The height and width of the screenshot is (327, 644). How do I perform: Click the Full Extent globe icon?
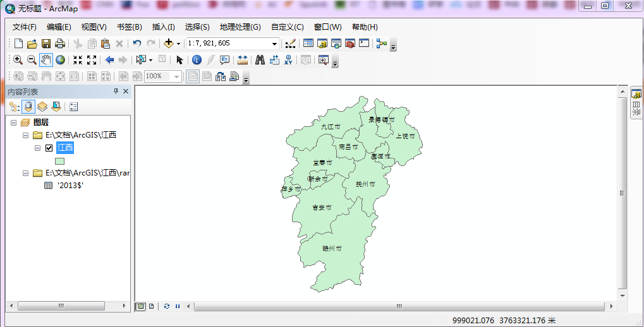(61, 60)
